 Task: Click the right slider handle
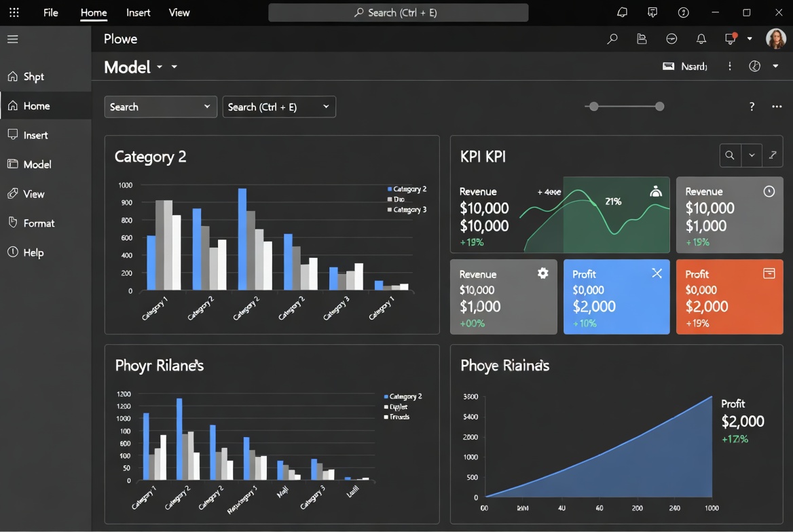pos(659,107)
